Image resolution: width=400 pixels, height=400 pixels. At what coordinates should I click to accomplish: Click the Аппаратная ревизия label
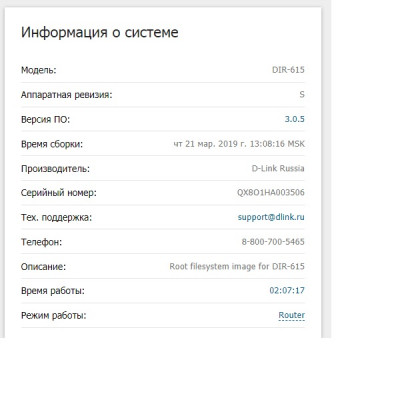point(67,95)
